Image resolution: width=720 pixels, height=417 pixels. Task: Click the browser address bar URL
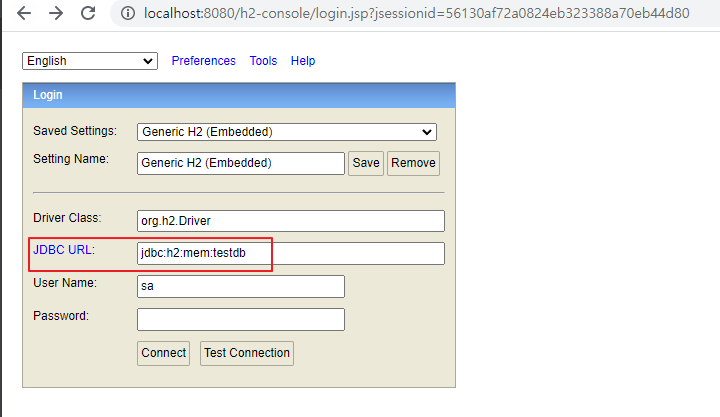click(x=416, y=13)
